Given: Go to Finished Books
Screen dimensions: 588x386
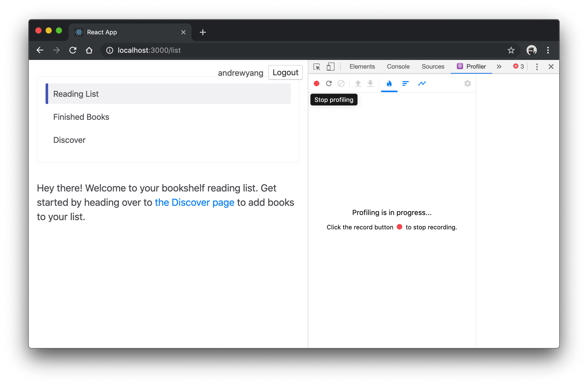Looking at the screenshot, I should tap(81, 117).
